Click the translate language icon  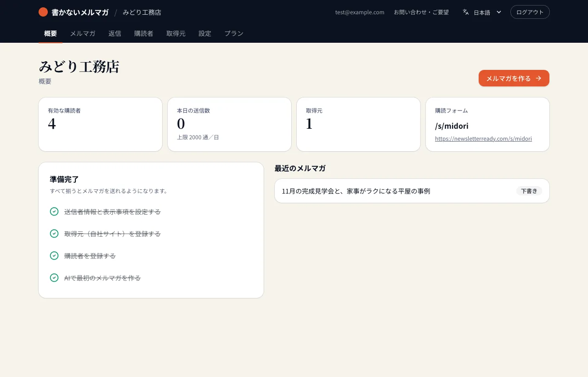pyautogui.click(x=466, y=12)
